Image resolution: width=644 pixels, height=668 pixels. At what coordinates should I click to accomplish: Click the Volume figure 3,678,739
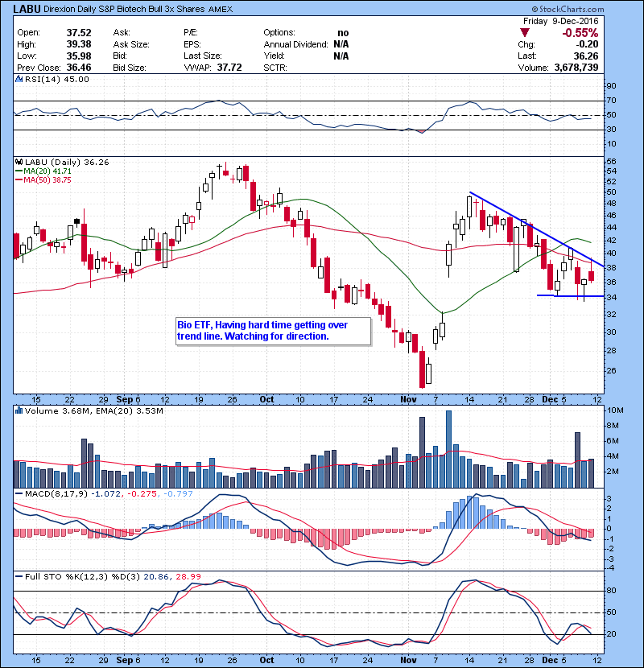click(x=576, y=68)
